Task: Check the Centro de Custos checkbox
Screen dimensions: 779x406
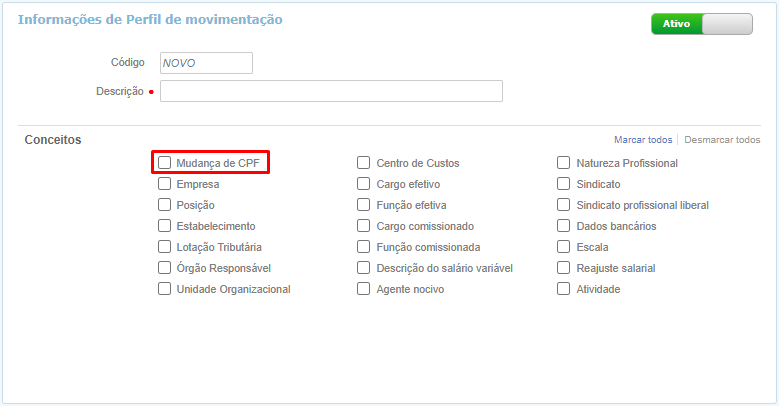Action: click(x=365, y=163)
